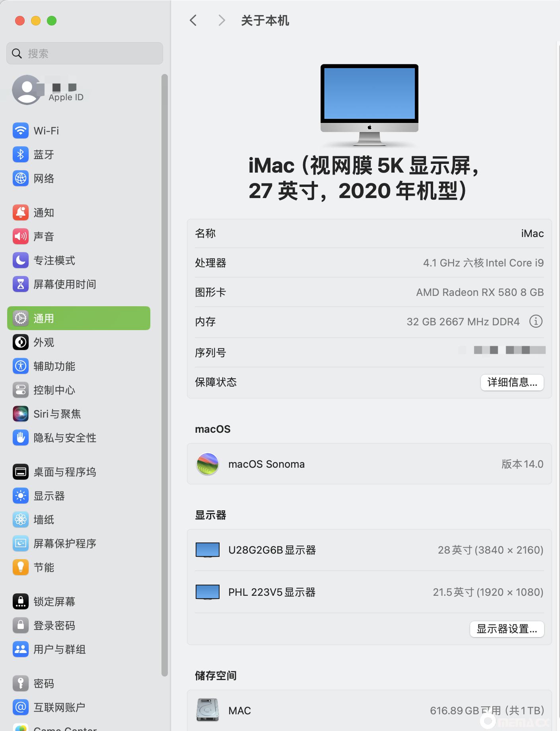Click the 详细信息... warranty button
Viewport: 560px width, 731px height.
tap(512, 382)
